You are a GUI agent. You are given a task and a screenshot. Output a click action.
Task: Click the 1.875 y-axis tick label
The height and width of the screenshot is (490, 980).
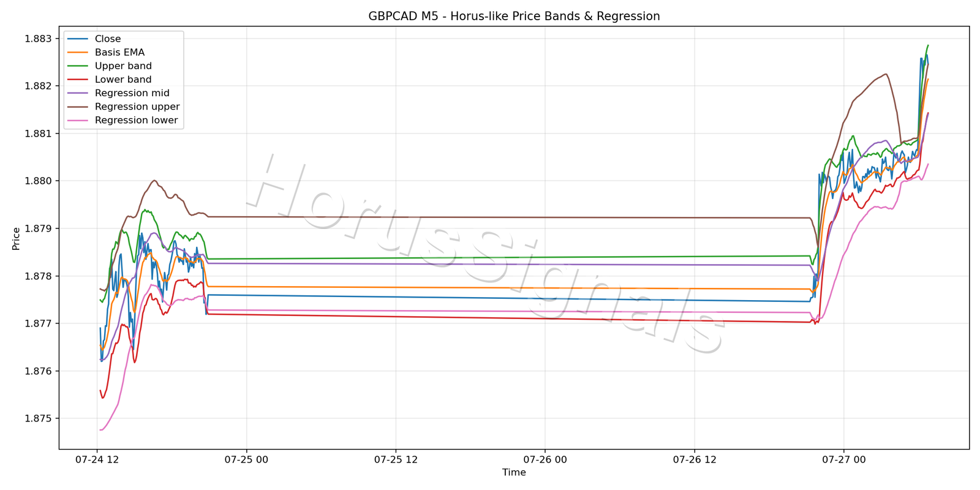[x=38, y=418]
